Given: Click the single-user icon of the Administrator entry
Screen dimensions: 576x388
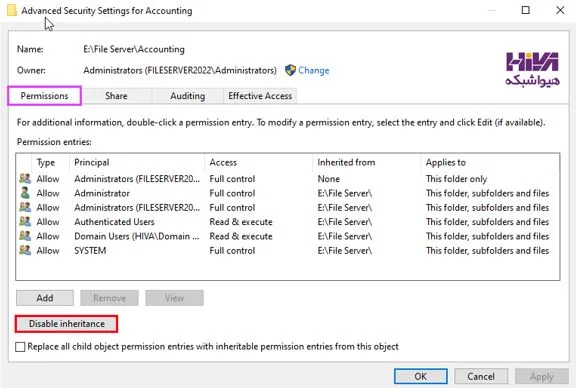Looking at the screenshot, I should (x=25, y=193).
